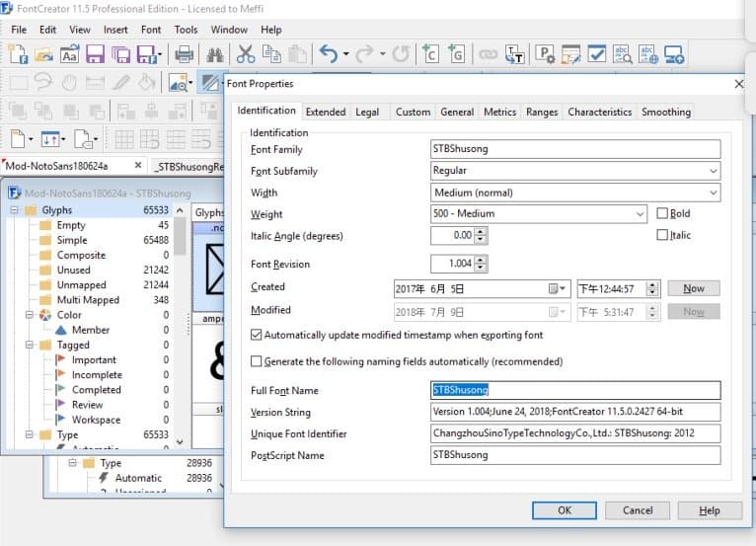
Task: Click the Print icon
Action: [184, 54]
